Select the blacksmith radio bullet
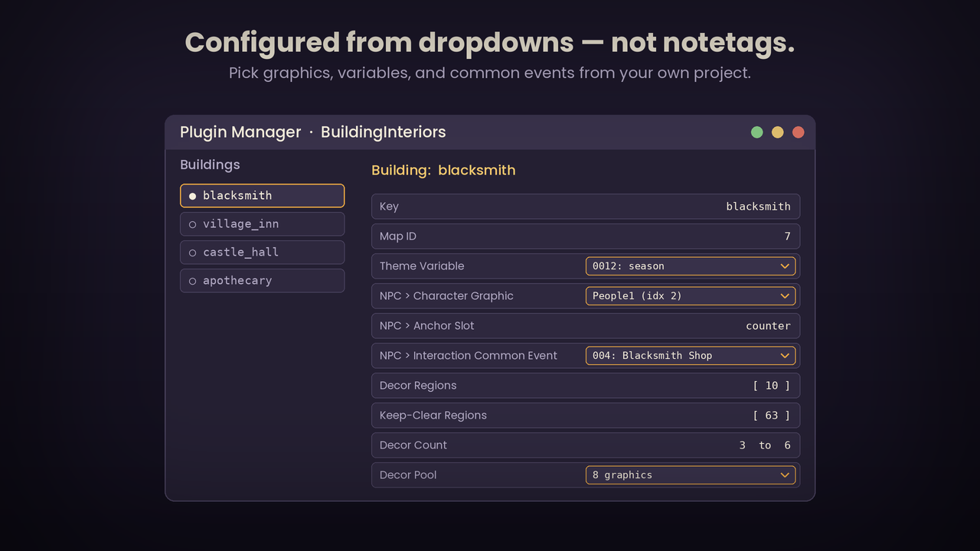This screenshot has height=551, width=980. [192, 196]
